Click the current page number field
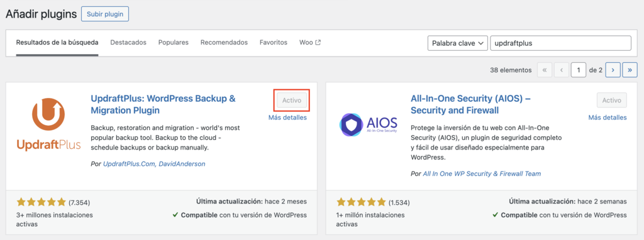The height and width of the screenshot is (240, 644). tap(579, 70)
